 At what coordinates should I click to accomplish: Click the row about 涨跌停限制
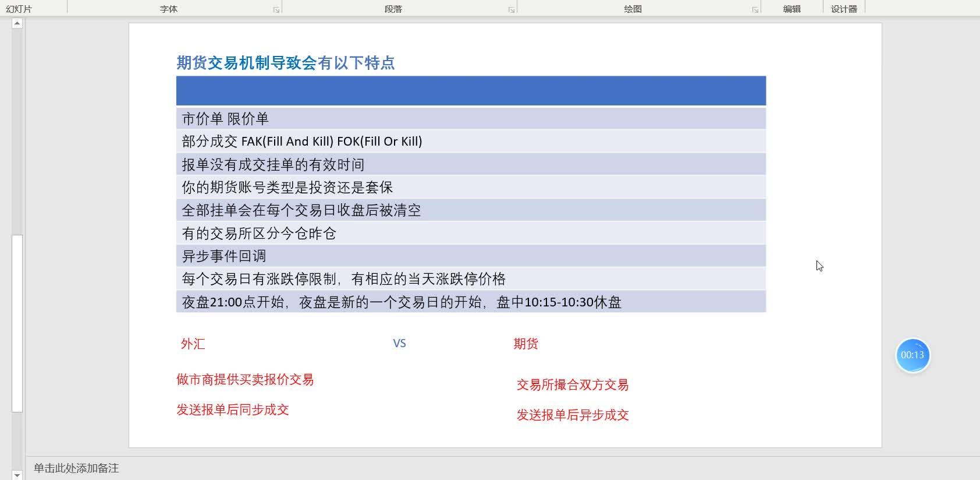tap(471, 279)
